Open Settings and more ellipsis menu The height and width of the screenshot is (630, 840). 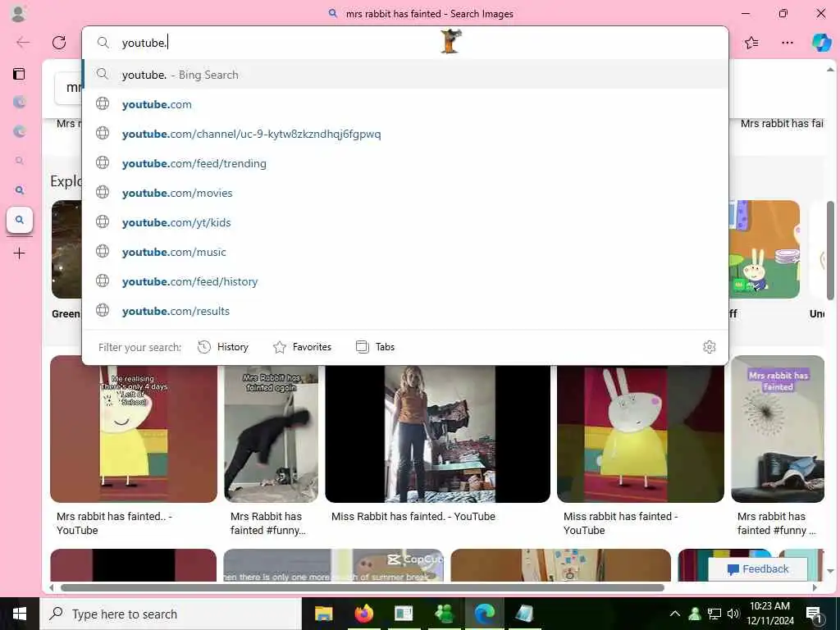tap(787, 43)
